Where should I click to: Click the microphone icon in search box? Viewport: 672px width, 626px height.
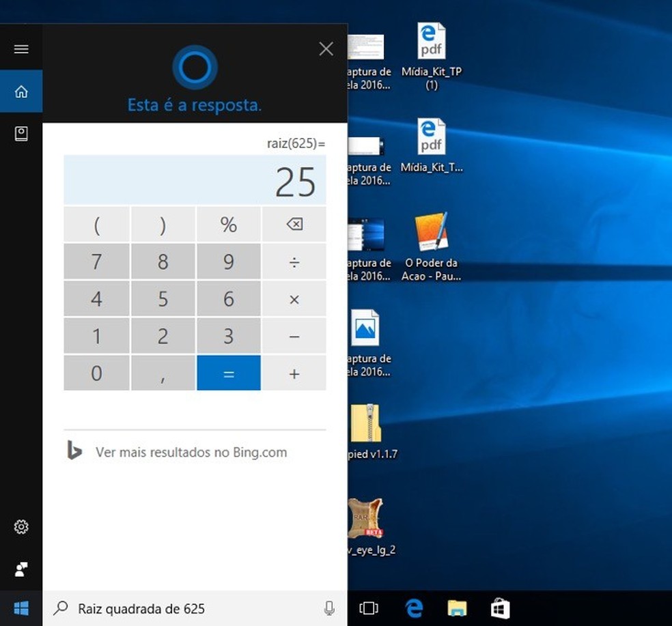(329, 608)
